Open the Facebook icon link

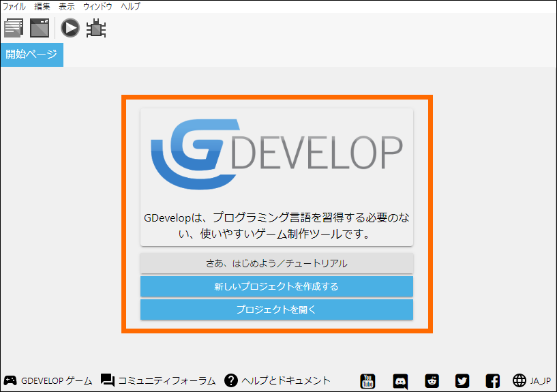point(493,381)
